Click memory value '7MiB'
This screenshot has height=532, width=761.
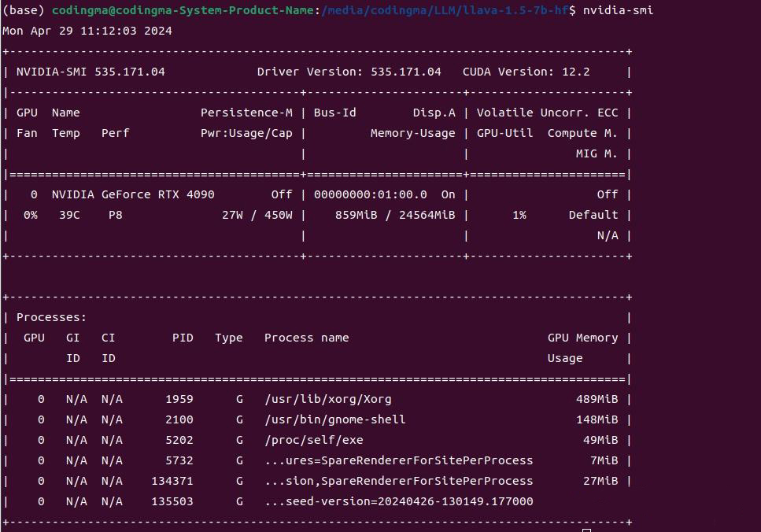click(604, 460)
